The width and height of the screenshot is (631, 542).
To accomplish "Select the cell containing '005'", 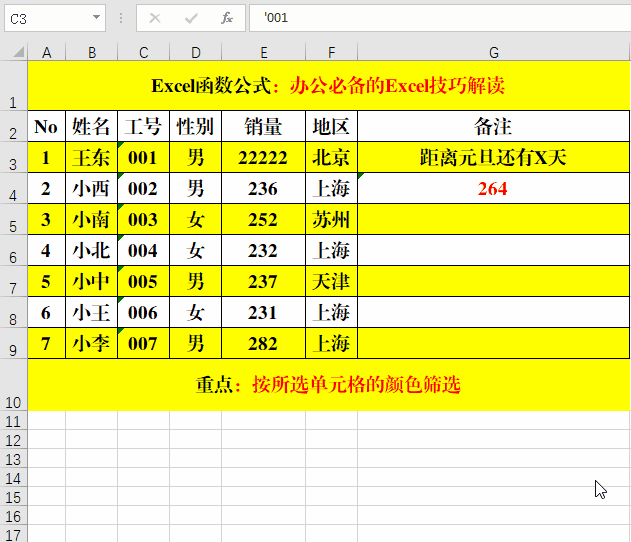I will pos(143,281).
